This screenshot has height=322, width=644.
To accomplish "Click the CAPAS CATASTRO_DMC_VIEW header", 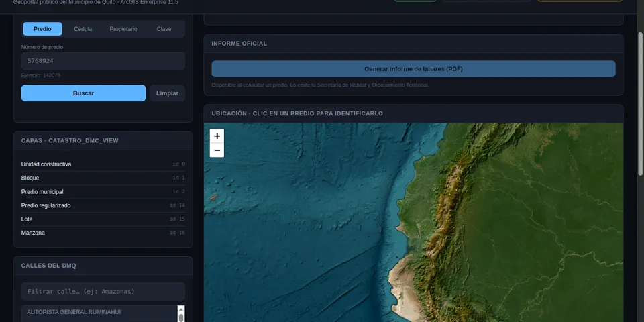I will coord(103,140).
